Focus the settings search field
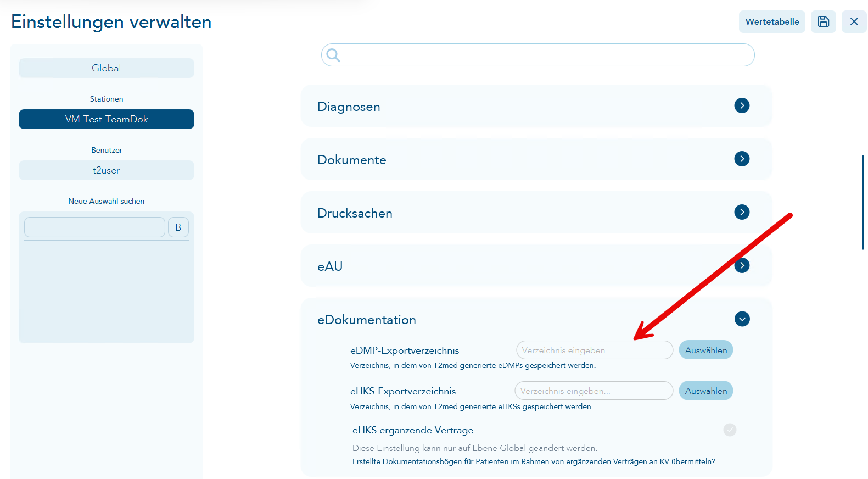Screen dimensions: 868x479 tap(537, 55)
